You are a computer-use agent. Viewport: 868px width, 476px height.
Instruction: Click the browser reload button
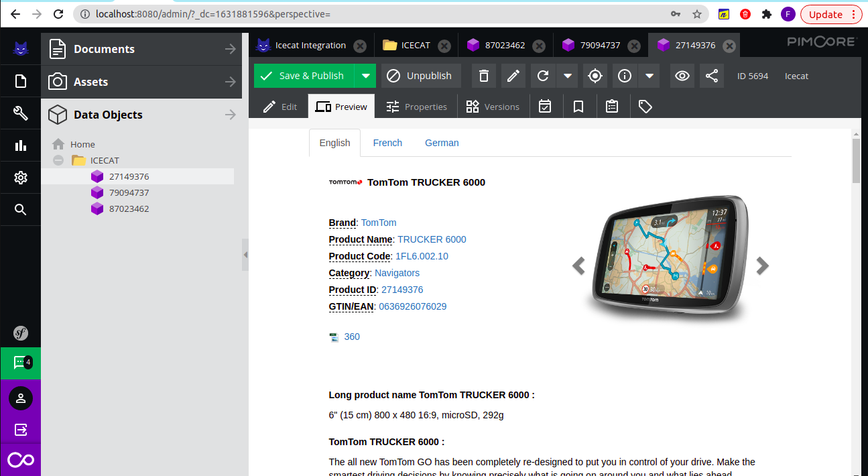click(x=58, y=14)
